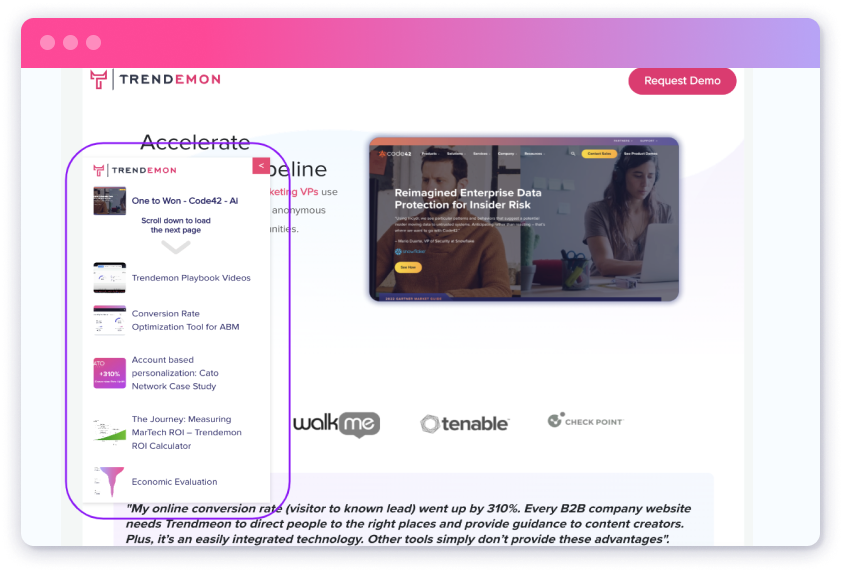Open the 'Trendemon Playbook Videos' link

tap(191, 278)
